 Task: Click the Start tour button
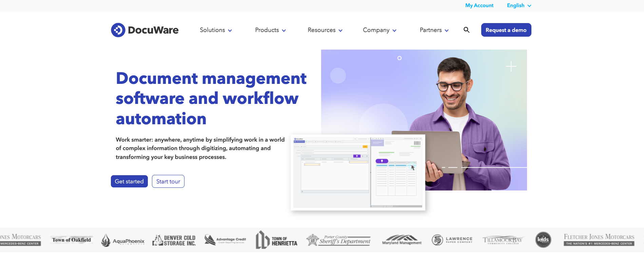pos(168,181)
